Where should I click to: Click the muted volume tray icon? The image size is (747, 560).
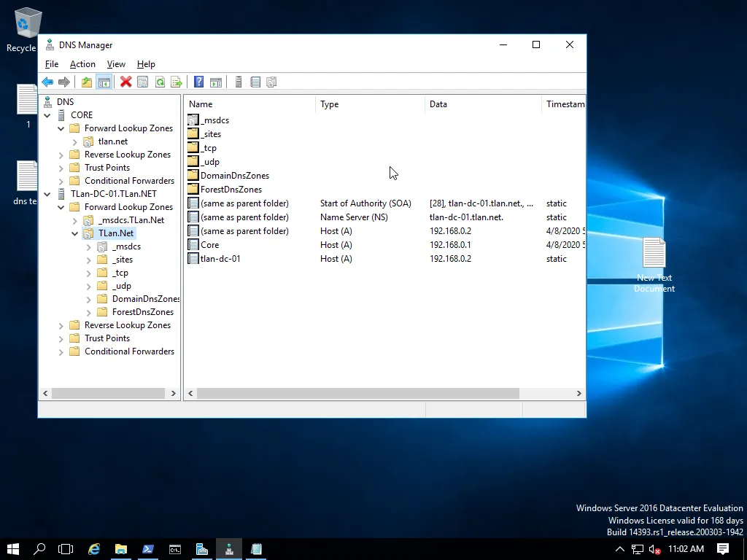655,550
